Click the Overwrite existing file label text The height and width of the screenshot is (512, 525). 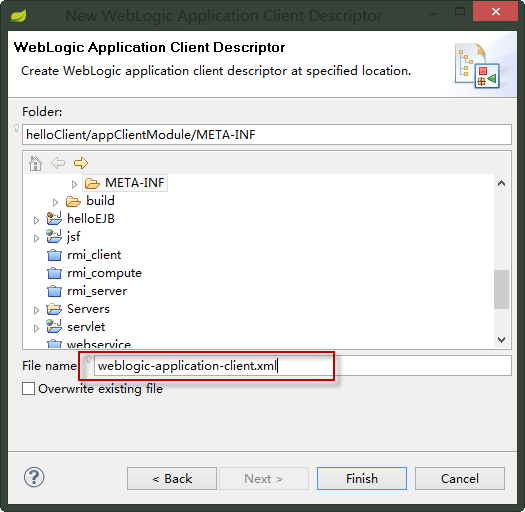(100, 389)
